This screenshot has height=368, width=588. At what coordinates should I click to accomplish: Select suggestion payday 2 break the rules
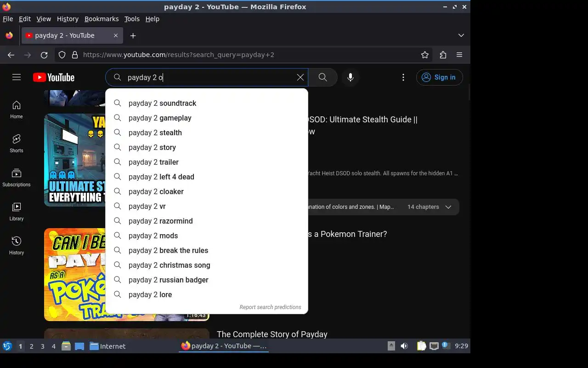207,250
